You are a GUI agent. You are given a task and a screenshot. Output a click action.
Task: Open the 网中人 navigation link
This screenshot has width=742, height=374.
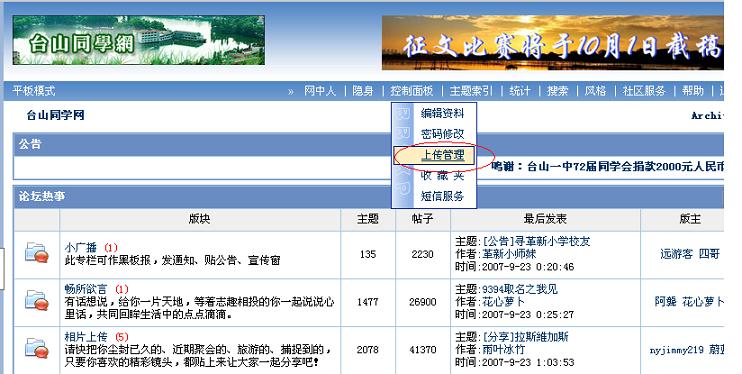point(320,91)
